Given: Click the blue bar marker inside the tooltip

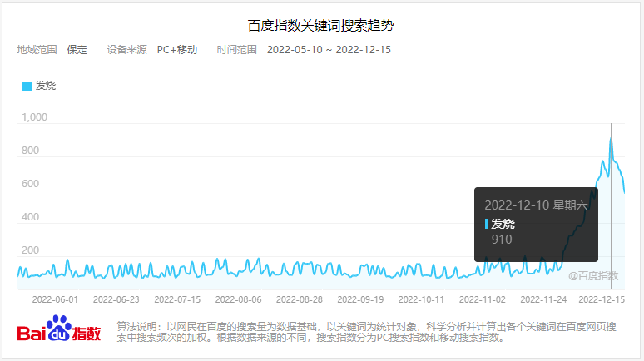Looking at the screenshot, I should point(486,224).
